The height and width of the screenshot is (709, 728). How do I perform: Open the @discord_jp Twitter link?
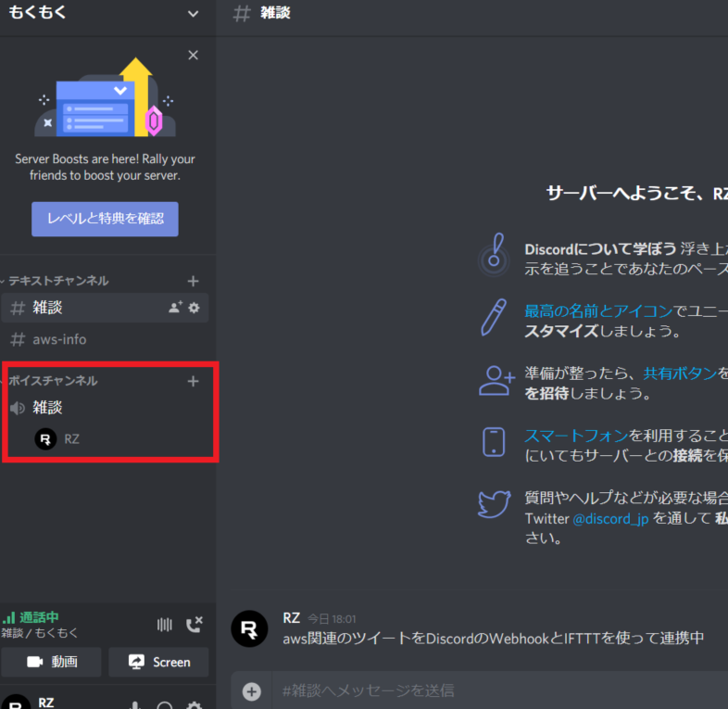pos(610,518)
